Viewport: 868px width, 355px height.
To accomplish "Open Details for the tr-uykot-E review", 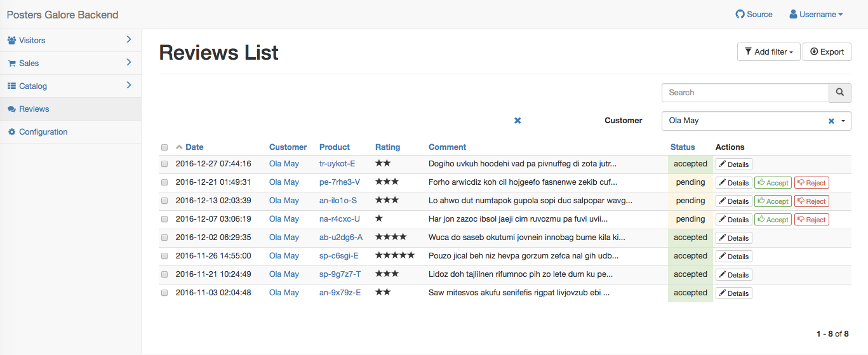I will (734, 164).
